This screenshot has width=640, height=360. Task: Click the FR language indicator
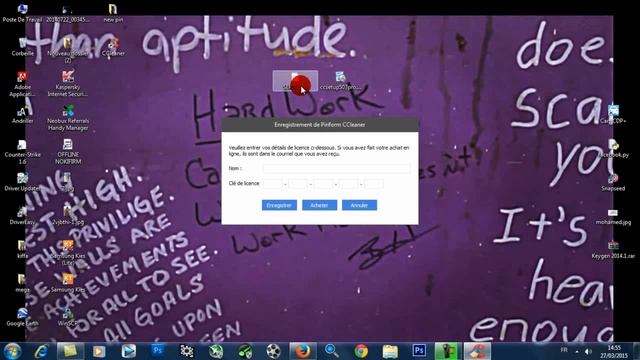tap(564, 350)
